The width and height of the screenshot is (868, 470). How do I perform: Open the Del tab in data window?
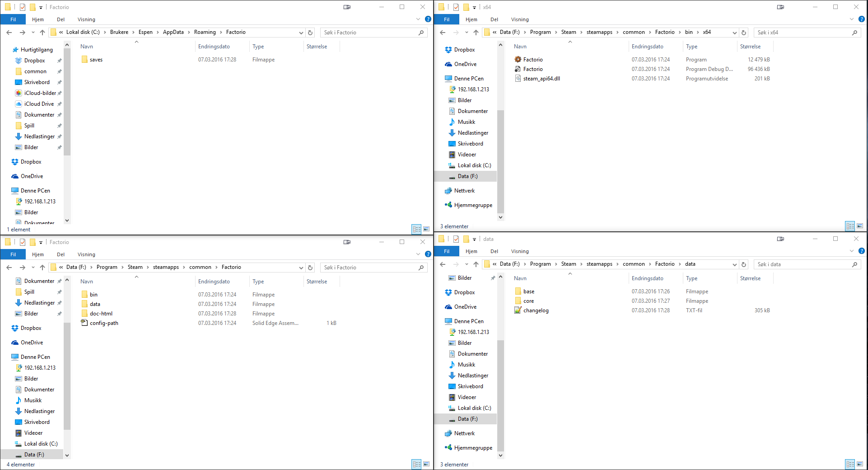point(495,251)
